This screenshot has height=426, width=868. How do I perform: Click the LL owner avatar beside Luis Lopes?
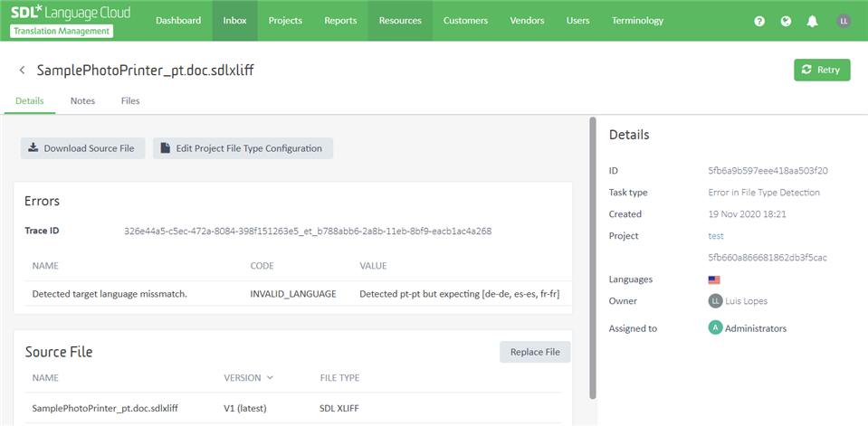pos(715,301)
